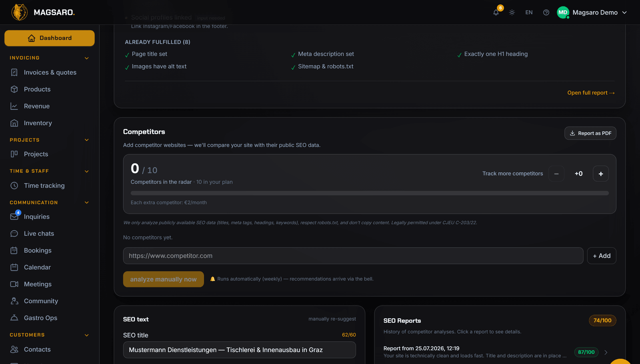
Task: Click 'ALREADY FULFILLED (8)' heading
Action: pyautogui.click(x=158, y=42)
